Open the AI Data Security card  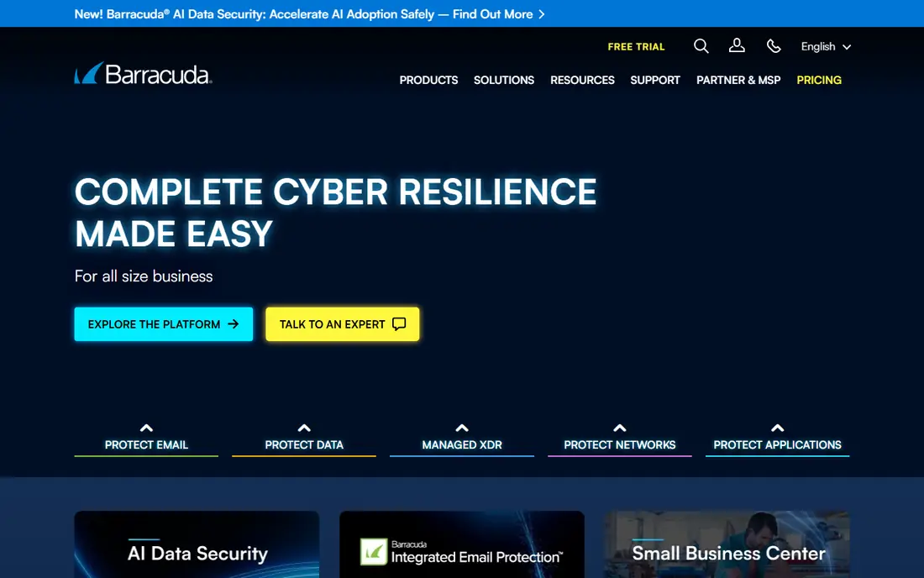197,544
